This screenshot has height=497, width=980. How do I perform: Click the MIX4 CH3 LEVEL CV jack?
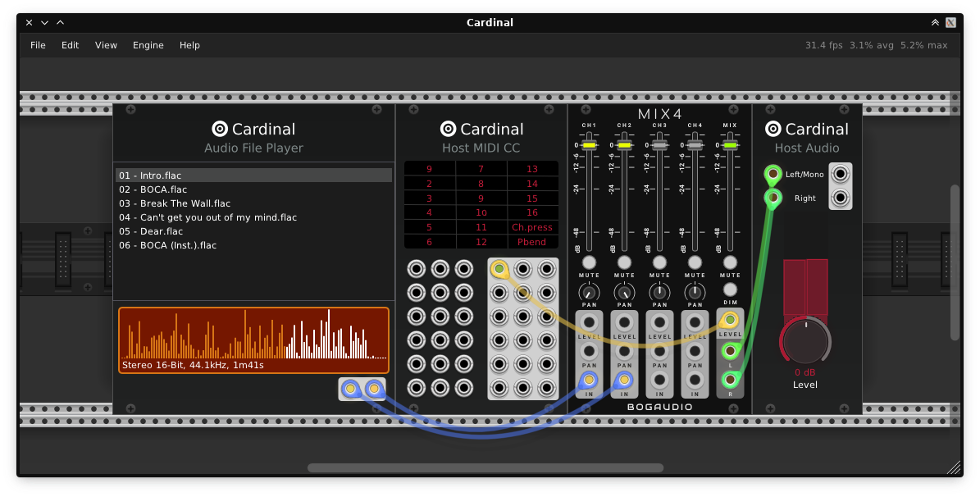659,322
